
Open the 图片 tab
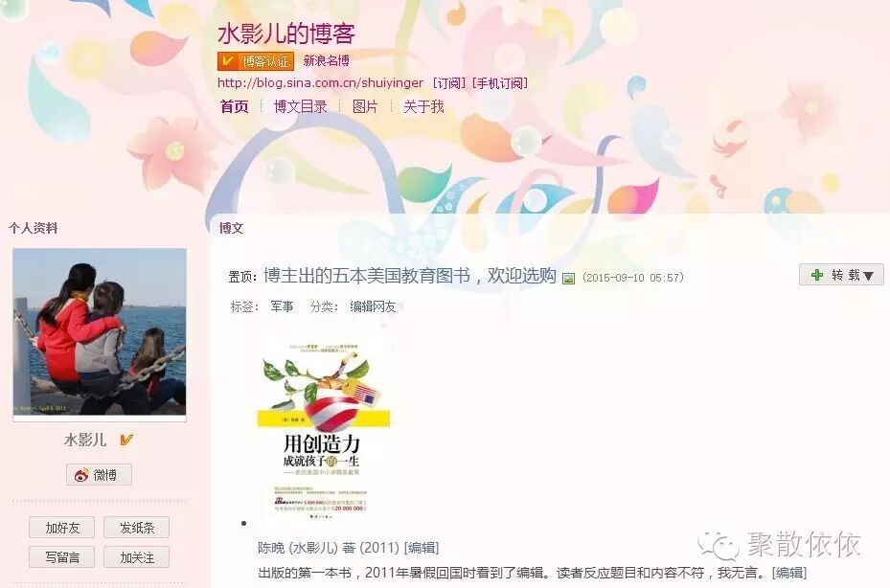365,106
